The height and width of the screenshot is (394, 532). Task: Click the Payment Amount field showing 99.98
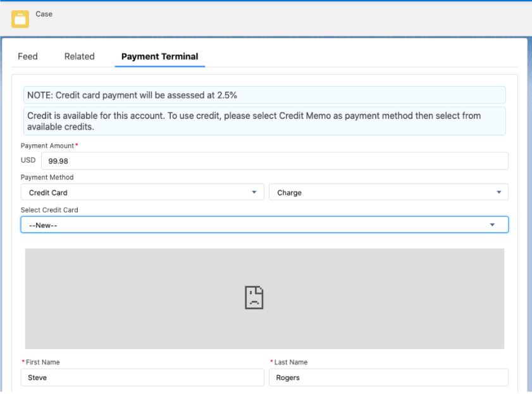274,161
